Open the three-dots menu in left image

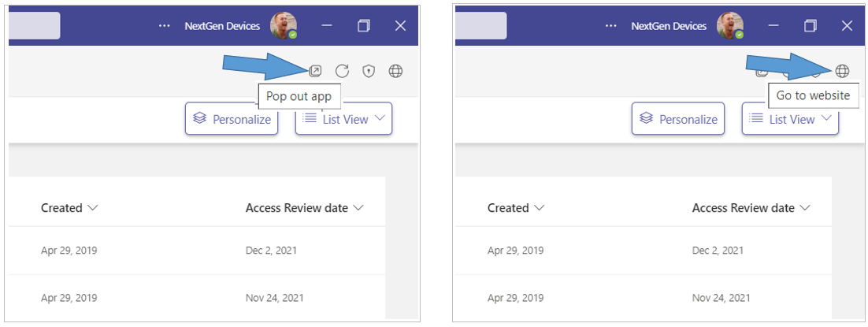[x=164, y=26]
